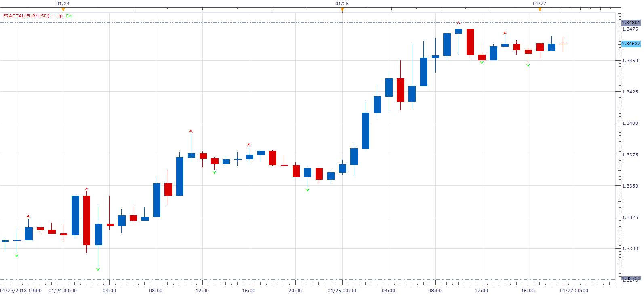Select the up-fractal arrow above the big red 02:00 candle

pos(86,189)
